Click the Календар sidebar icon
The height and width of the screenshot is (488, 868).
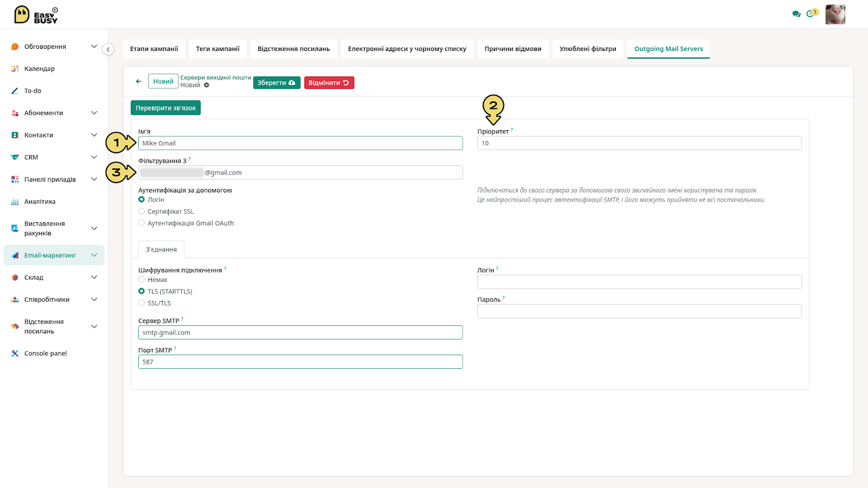15,69
